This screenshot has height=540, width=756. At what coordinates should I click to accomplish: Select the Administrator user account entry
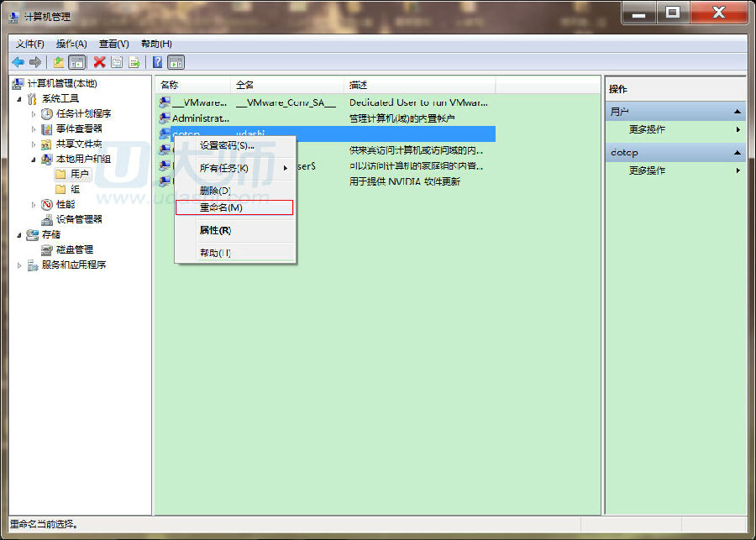[x=200, y=118]
